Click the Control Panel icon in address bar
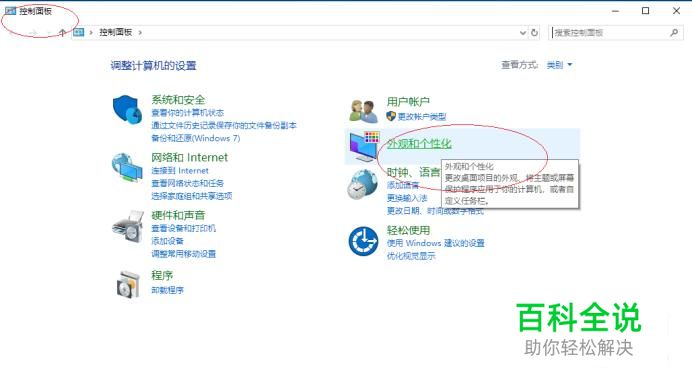 click(79, 32)
